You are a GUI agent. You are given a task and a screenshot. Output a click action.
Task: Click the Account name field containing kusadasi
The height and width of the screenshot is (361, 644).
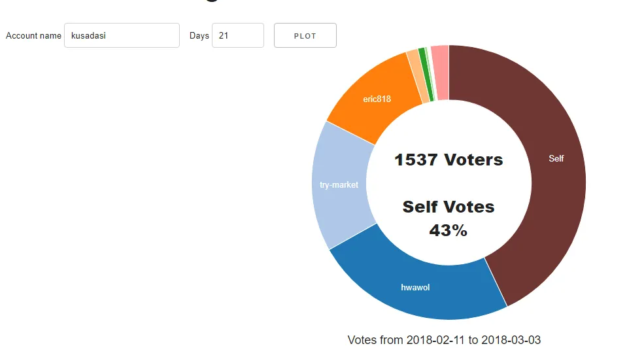pyautogui.click(x=122, y=35)
